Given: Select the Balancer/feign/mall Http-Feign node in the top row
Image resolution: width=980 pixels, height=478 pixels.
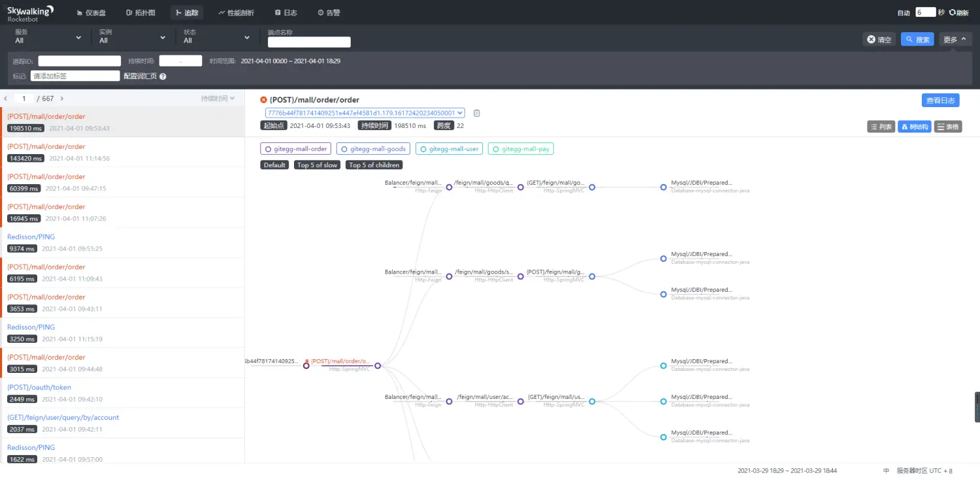Looking at the screenshot, I should pos(449,187).
